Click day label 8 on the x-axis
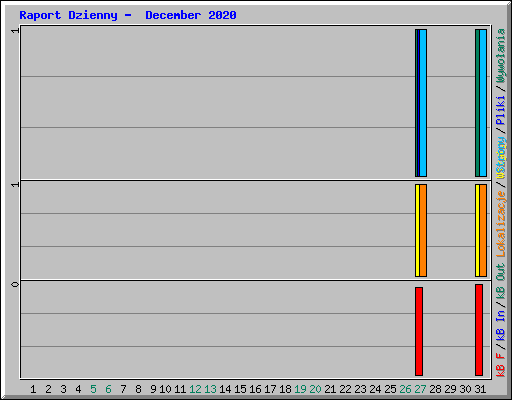512x400 pixels. click(x=138, y=389)
